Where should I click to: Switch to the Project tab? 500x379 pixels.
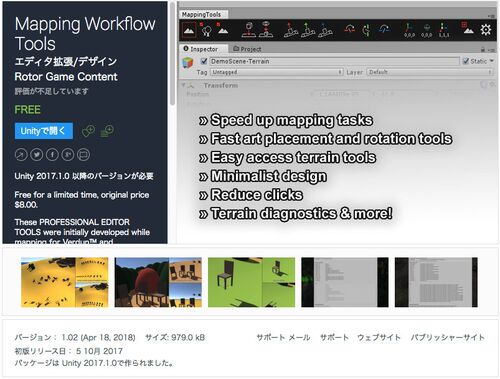(x=247, y=49)
